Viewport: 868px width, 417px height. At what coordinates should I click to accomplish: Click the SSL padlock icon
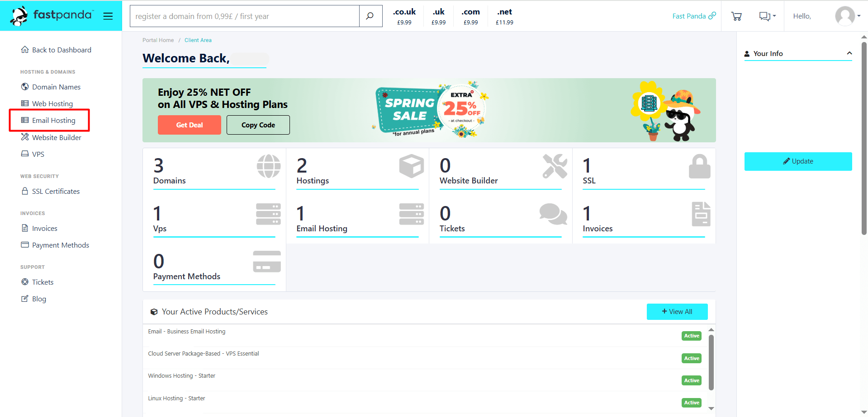[x=699, y=166]
